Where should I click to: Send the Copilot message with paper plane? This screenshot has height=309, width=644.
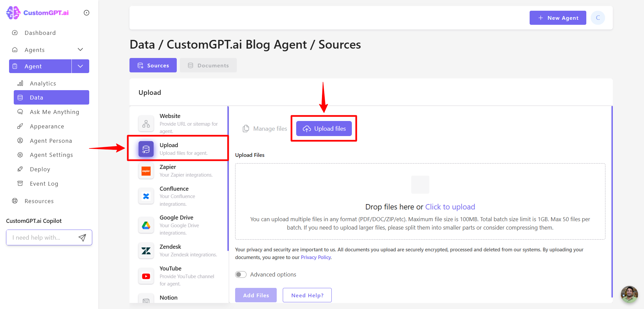[x=82, y=238]
